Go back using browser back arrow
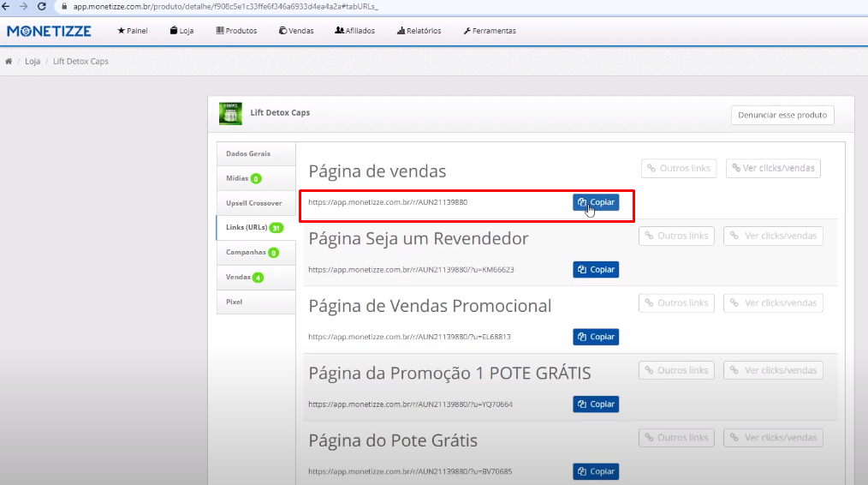This screenshot has height=485, width=868. click(5, 7)
